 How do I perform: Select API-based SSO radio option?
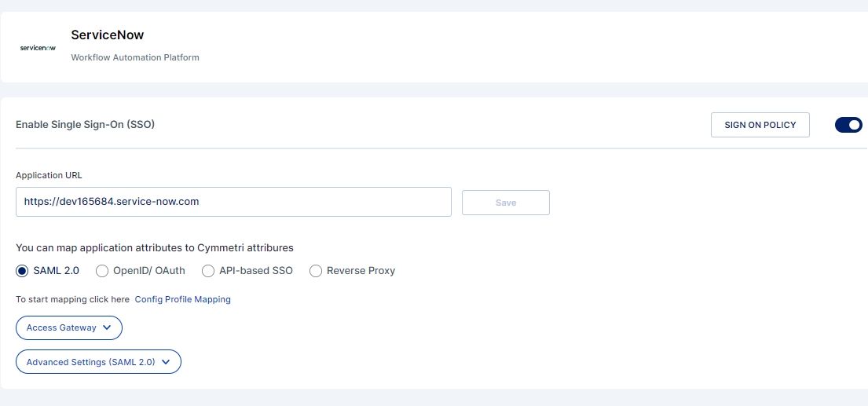(208, 271)
